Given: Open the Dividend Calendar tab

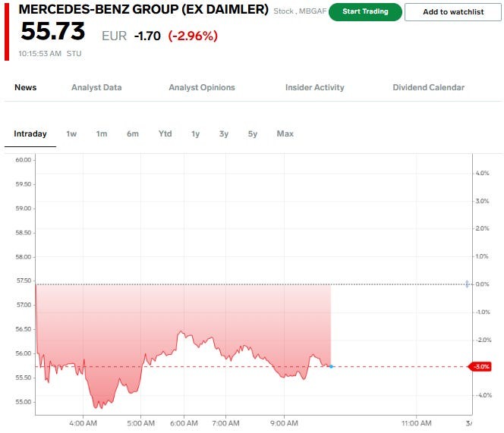Looking at the screenshot, I should (x=428, y=87).
